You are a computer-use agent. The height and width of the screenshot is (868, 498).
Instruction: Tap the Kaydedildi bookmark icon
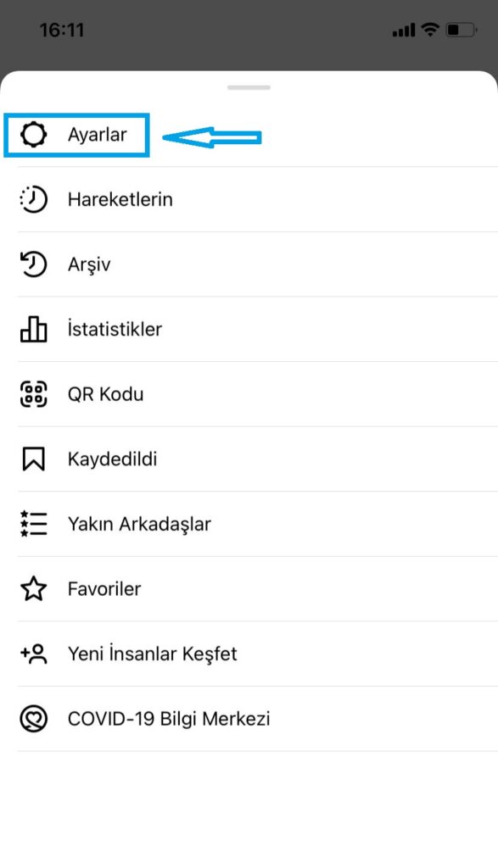(x=33, y=459)
